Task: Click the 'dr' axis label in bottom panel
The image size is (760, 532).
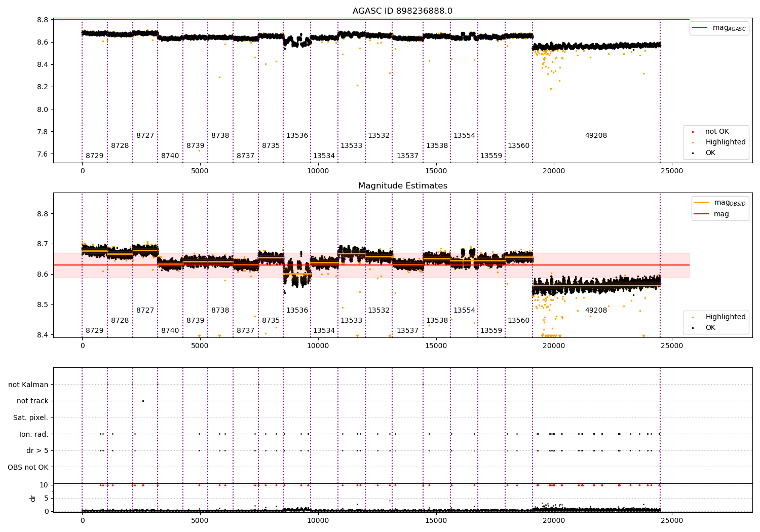Action: click(33, 498)
